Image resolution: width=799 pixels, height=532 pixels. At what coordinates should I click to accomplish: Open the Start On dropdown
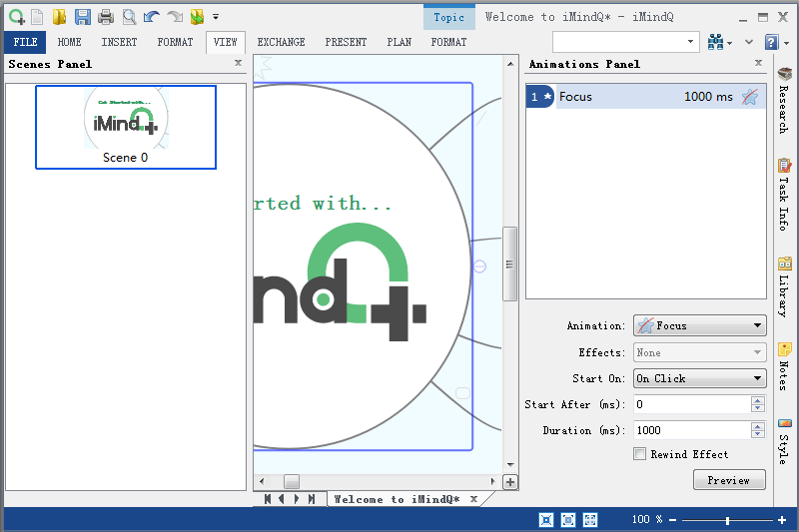(x=700, y=378)
